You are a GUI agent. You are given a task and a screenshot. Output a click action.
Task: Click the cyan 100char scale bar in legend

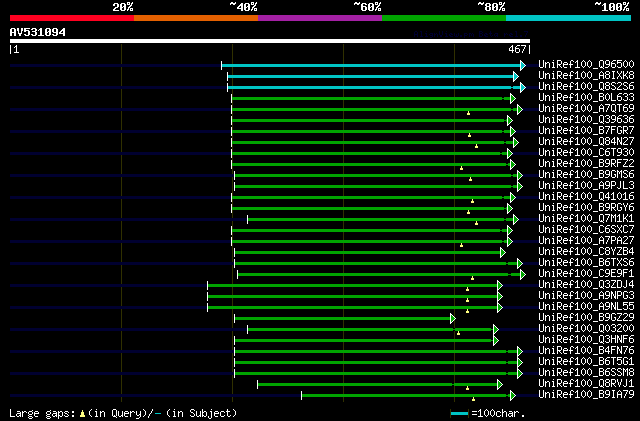point(460,414)
